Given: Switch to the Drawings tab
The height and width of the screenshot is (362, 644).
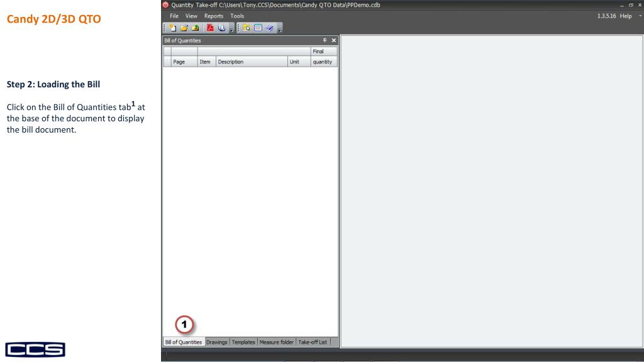Looking at the screenshot, I should pyautogui.click(x=216, y=342).
